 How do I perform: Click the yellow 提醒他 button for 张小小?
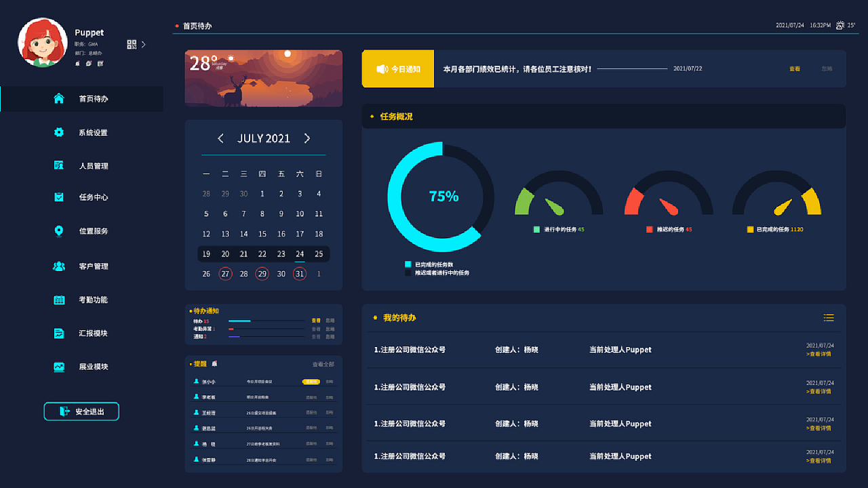tap(311, 382)
